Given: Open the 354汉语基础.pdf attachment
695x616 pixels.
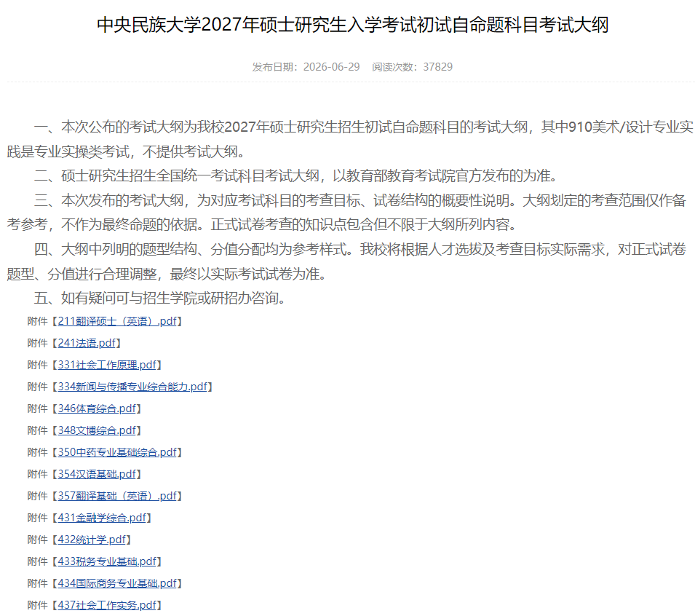Looking at the screenshot, I should pyautogui.click(x=97, y=474).
